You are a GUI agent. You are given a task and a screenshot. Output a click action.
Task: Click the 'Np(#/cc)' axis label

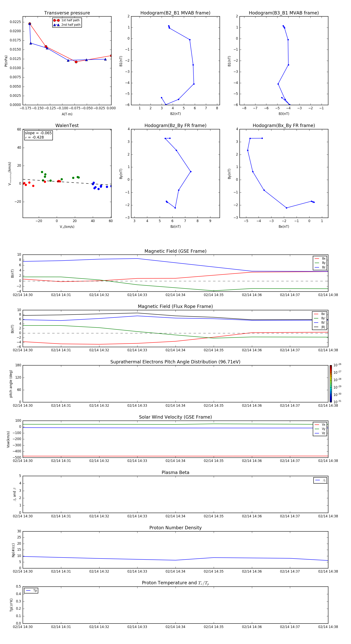(x=13, y=550)
